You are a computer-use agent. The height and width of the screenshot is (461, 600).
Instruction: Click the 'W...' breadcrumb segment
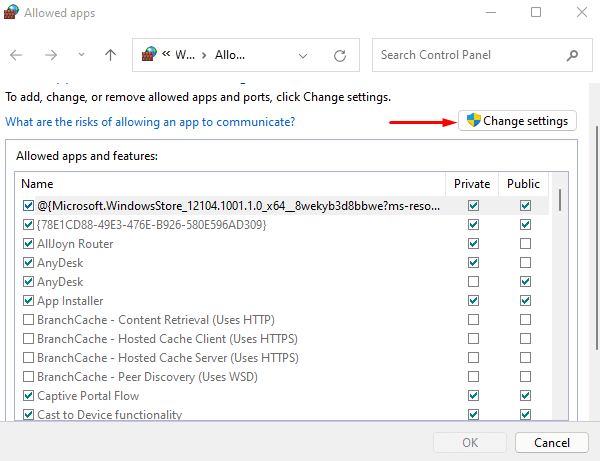pos(185,55)
